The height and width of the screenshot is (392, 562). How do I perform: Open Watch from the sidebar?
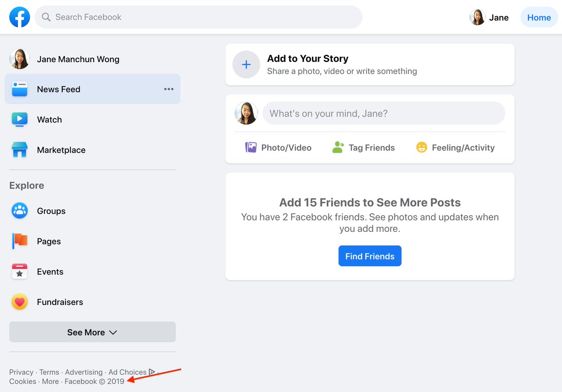(92, 119)
